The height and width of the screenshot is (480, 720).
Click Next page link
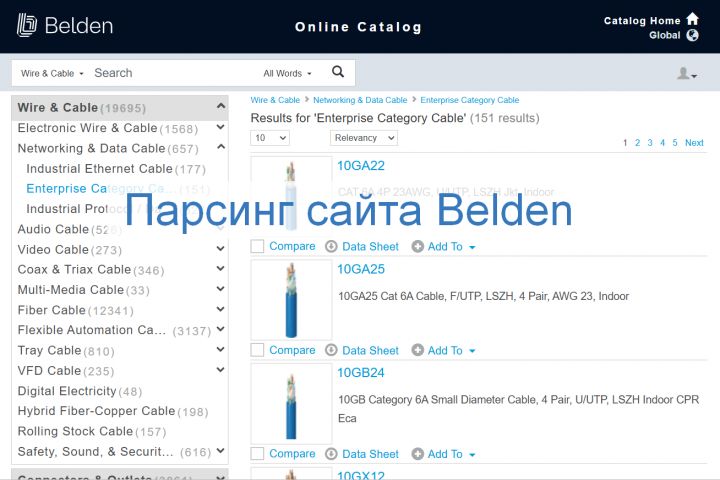pyautogui.click(x=694, y=143)
